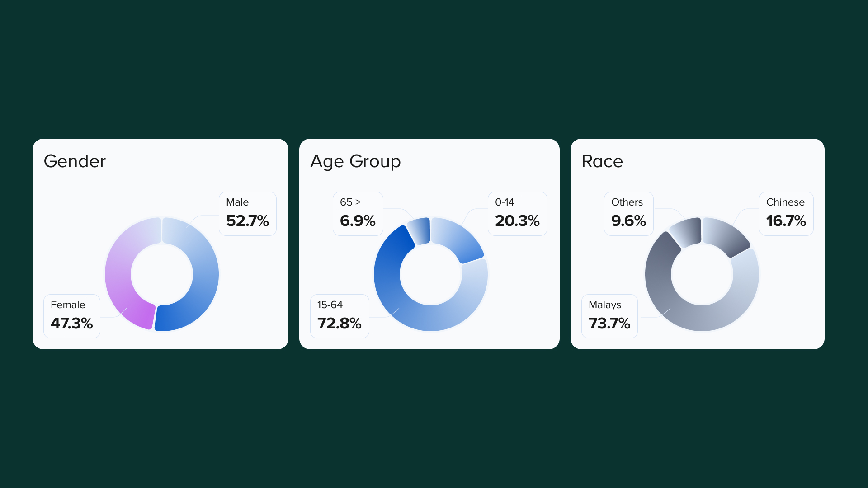
Task: Click the Gender card title
Action: pos(75,161)
